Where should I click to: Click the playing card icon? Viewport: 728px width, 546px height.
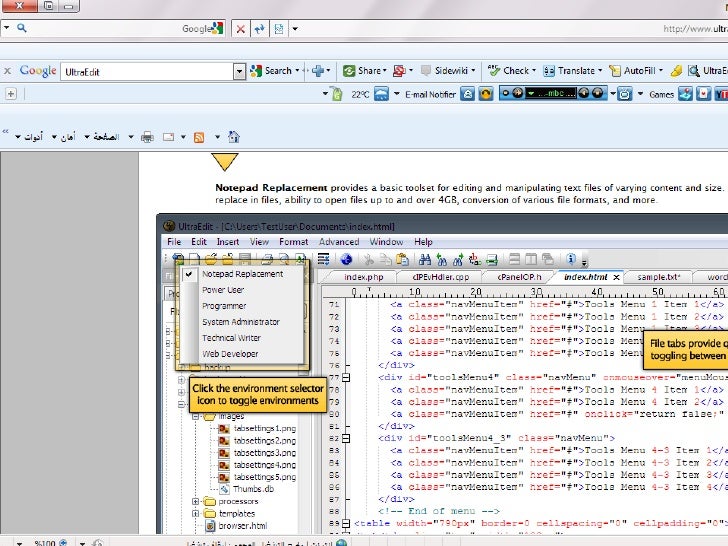(703, 94)
